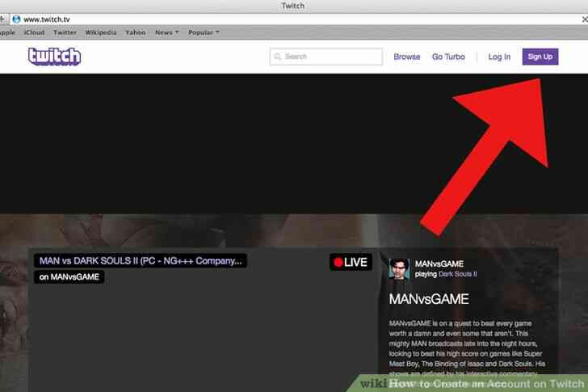Open the Browse link

pyautogui.click(x=407, y=57)
